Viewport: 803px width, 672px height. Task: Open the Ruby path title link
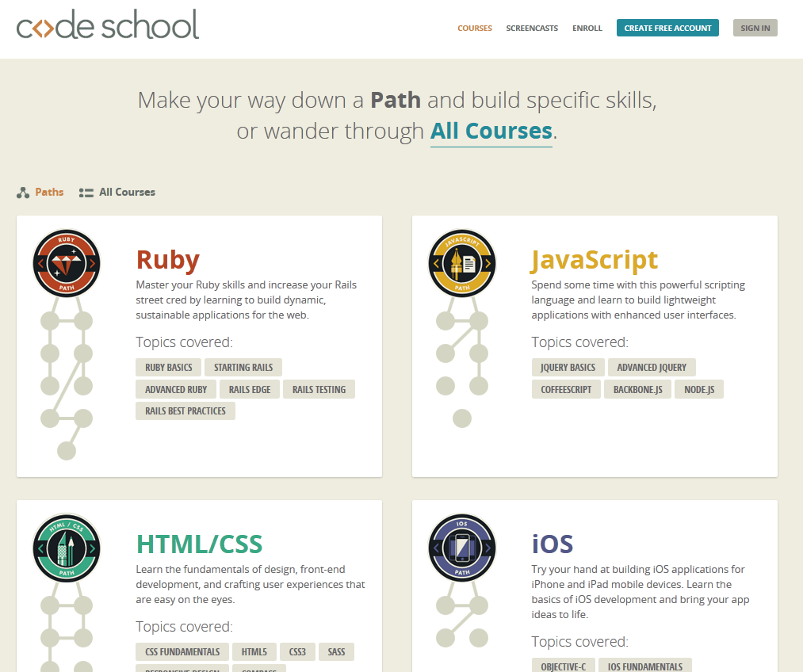(167, 260)
